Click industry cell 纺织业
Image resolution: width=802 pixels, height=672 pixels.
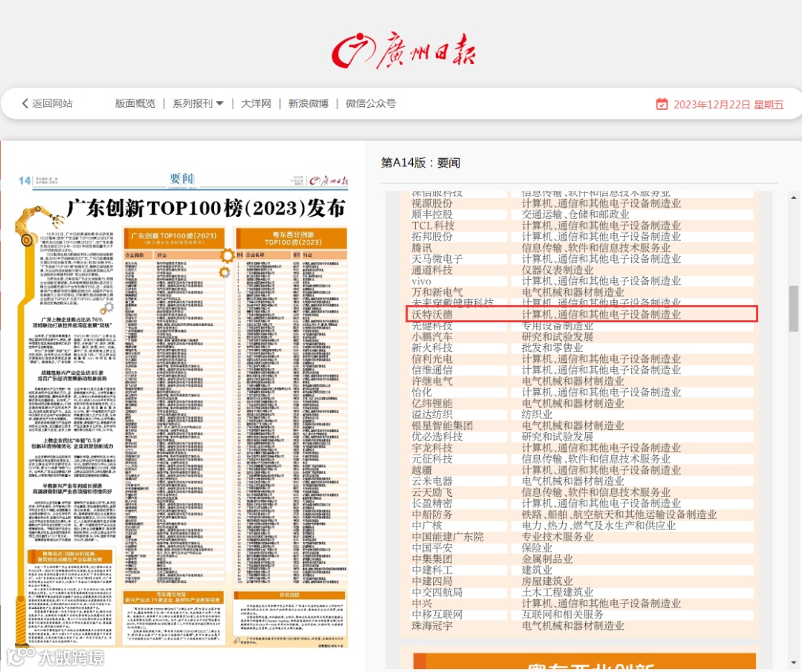[537, 414]
